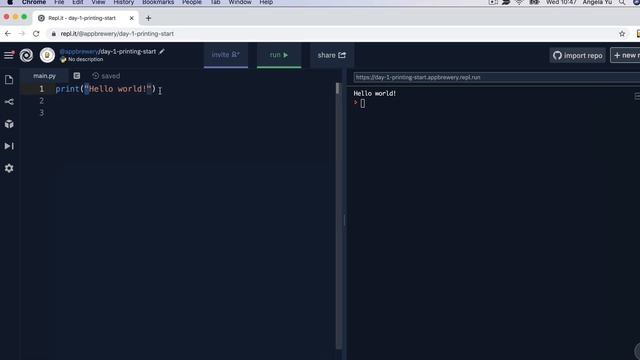Screen dimensions: 640x360
Task: Click the Wi-Fi status icon
Action: click(519, 2)
